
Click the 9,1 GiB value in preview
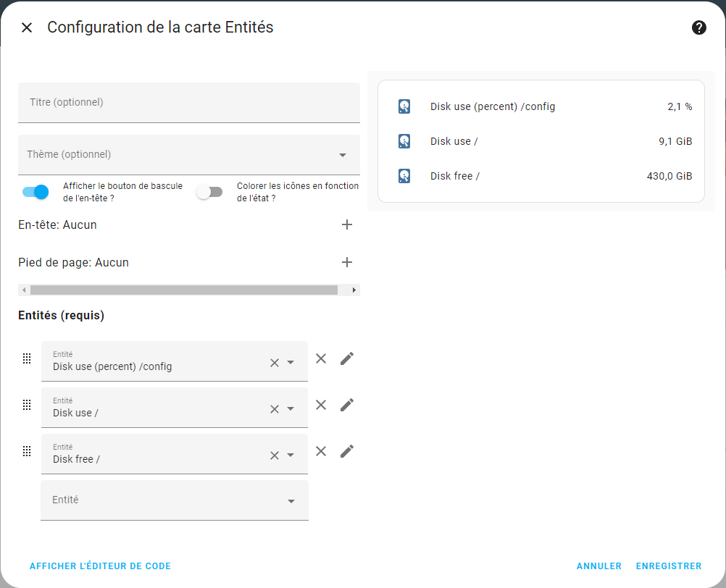pyautogui.click(x=675, y=141)
